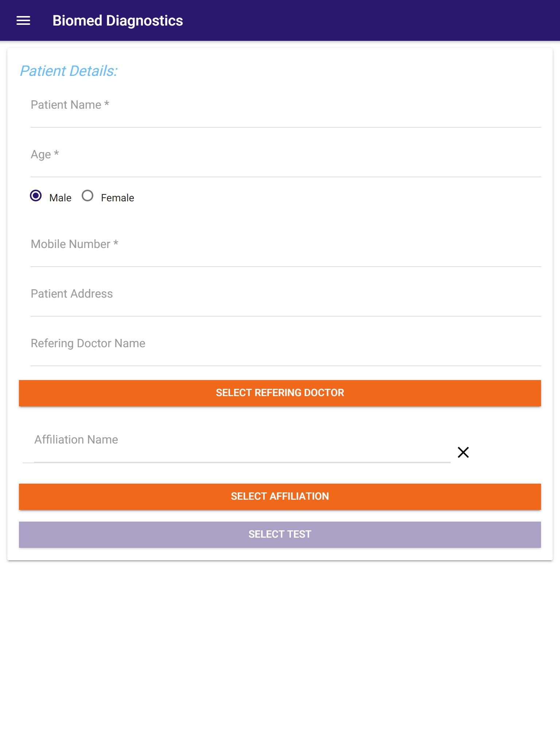Click the Patient Details heading
This screenshot has height=747, width=560.
point(69,71)
